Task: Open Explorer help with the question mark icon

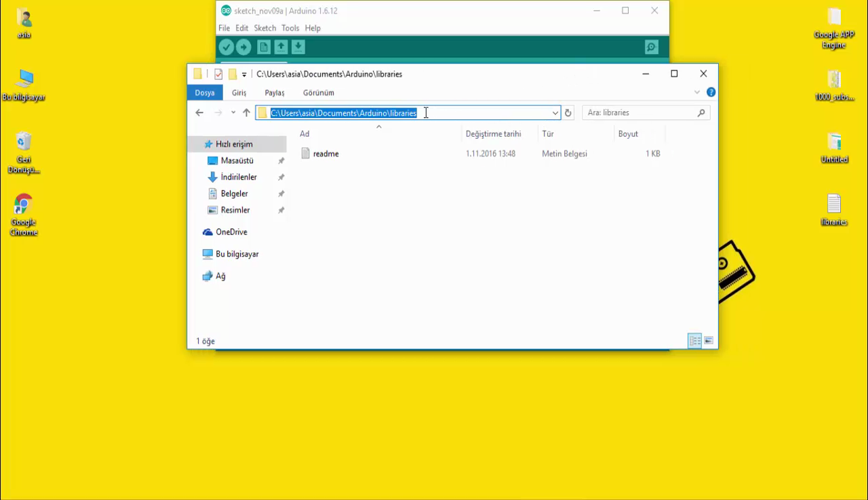Action: coord(711,92)
